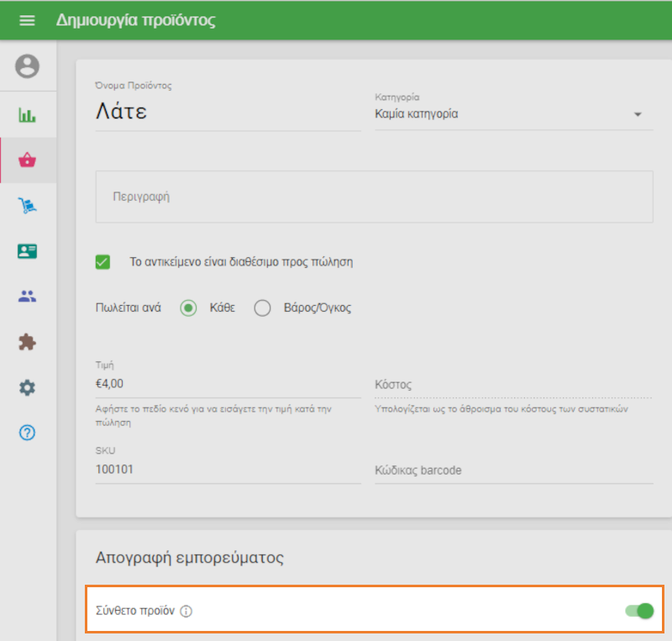Click the SKU field containing 100101
672x641 pixels.
228,470
